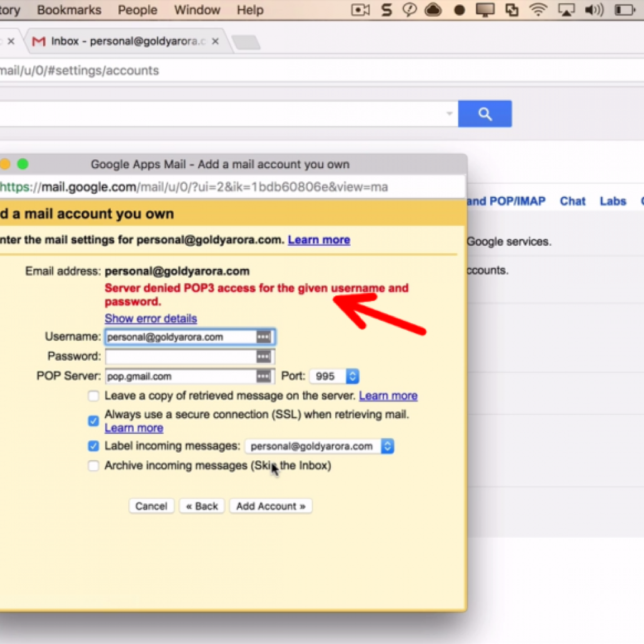644x644 pixels.
Task: Click the screen recording menu bar icon
Action: [x=360, y=10]
